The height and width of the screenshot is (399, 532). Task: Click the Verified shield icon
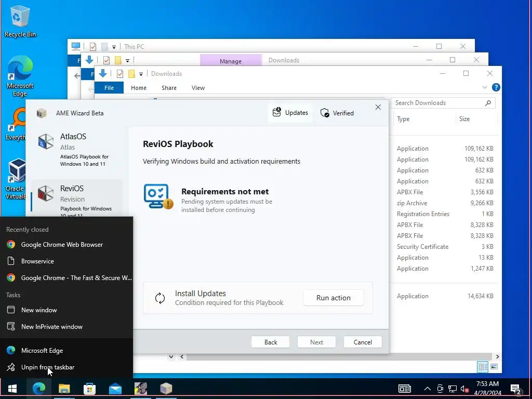(x=325, y=113)
